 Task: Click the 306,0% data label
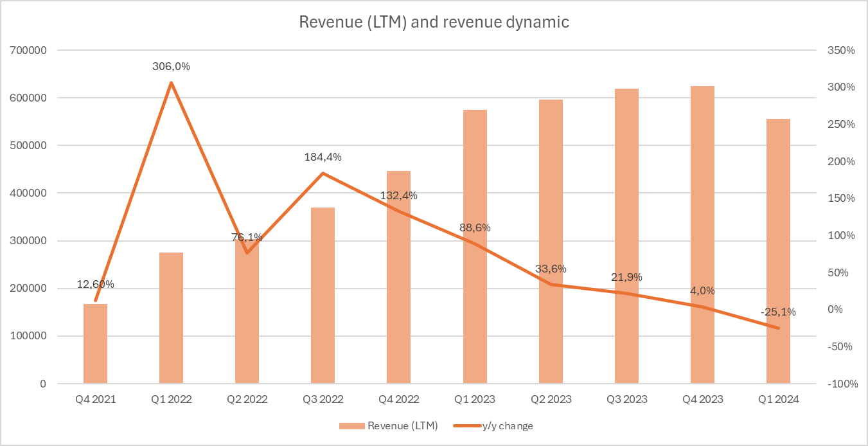tap(172, 66)
